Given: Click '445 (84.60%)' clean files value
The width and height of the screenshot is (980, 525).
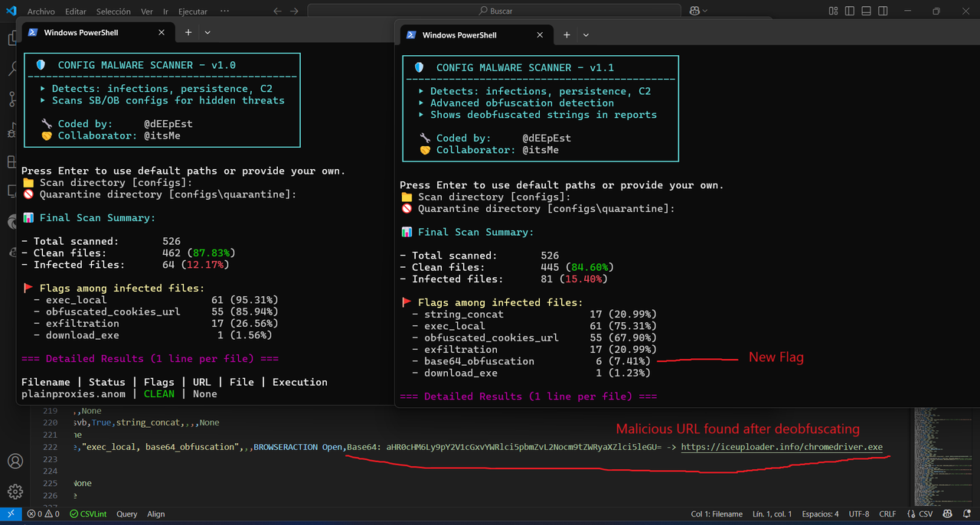Looking at the screenshot, I should point(577,267).
